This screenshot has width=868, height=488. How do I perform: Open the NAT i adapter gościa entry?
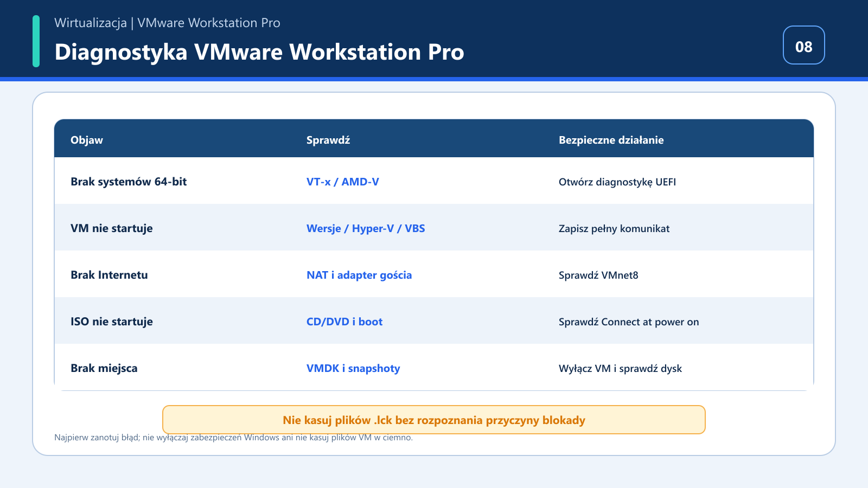click(x=359, y=275)
